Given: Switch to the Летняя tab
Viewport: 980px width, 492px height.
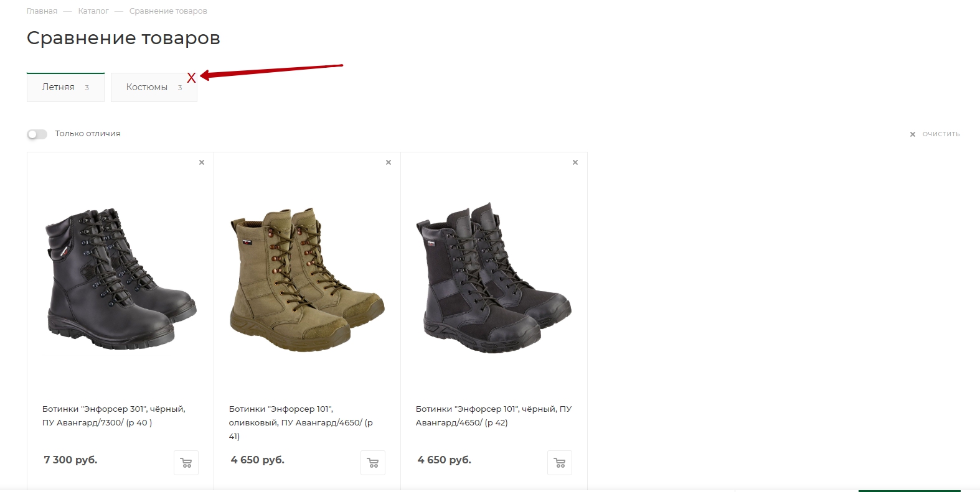Looking at the screenshot, I should [x=65, y=87].
